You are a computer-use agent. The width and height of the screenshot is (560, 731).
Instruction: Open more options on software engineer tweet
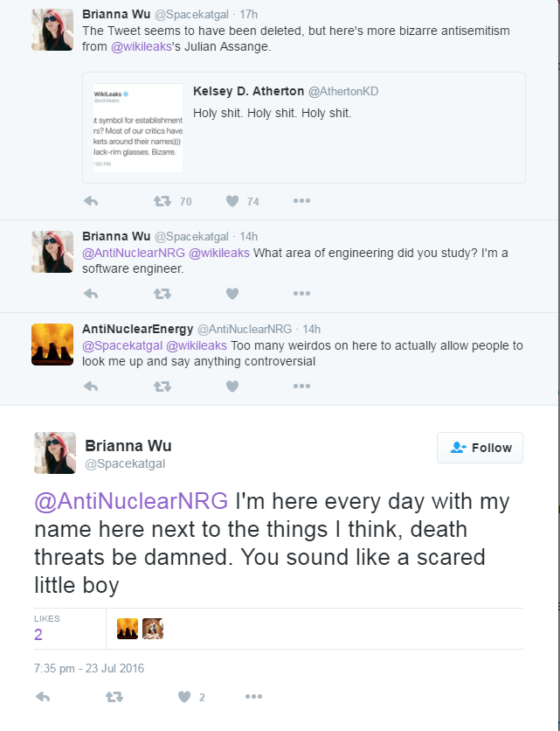(x=301, y=293)
